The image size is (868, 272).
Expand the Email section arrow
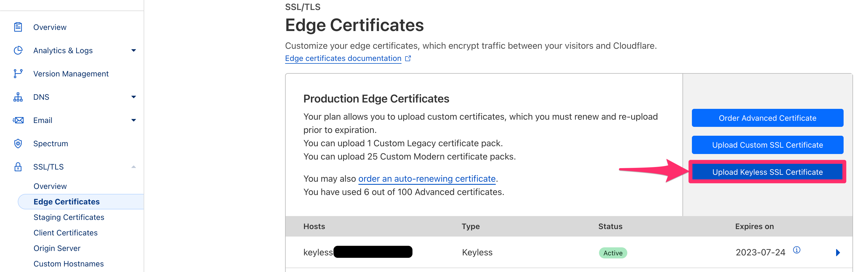pyautogui.click(x=133, y=120)
